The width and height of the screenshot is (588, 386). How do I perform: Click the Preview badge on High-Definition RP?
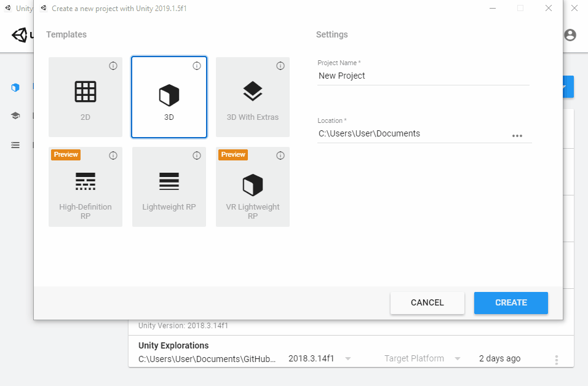66,155
